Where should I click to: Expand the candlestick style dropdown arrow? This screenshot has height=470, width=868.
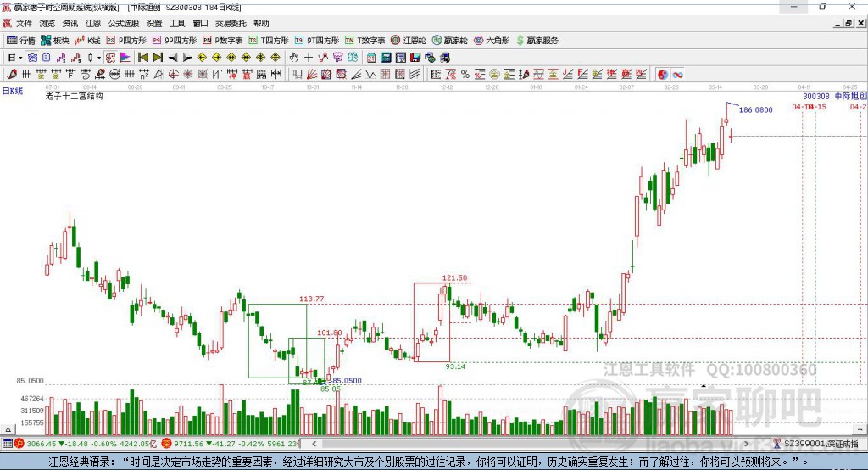coord(99,58)
